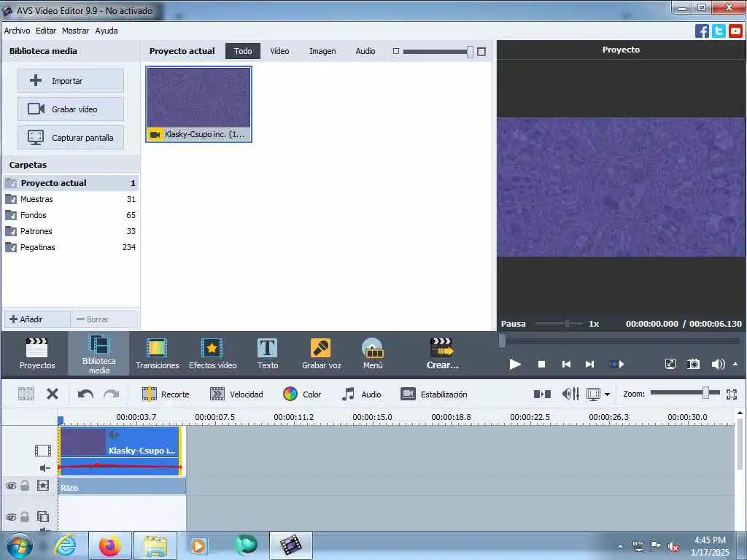Fit timeline zoom to window
The height and width of the screenshot is (560, 747).
tap(732, 394)
